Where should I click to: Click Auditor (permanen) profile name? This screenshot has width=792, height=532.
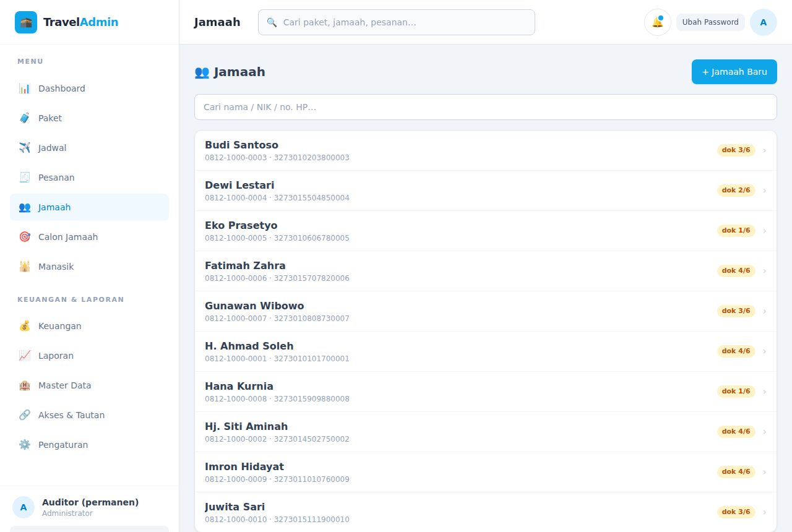(x=90, y=502)
